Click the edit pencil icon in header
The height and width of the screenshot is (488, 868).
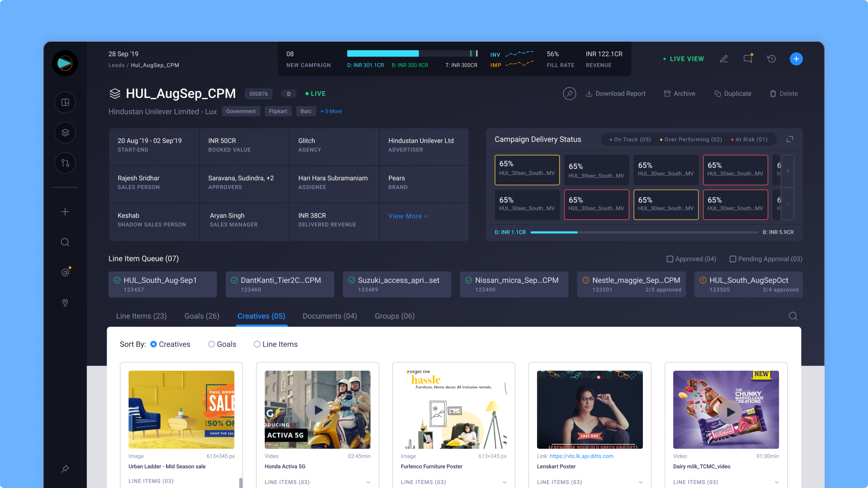tap(724, 59)
